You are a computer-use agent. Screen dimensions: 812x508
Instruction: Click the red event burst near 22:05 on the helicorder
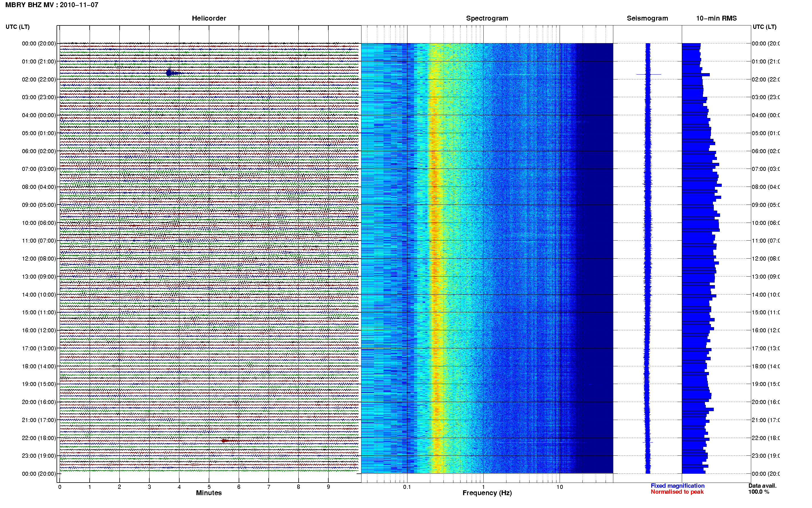click(x=227, y=441)
